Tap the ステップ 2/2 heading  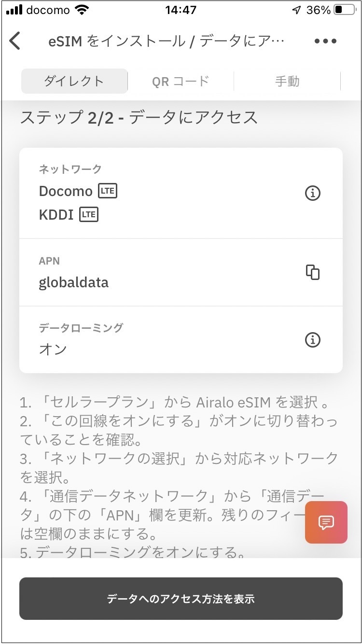tap(139, 118)
